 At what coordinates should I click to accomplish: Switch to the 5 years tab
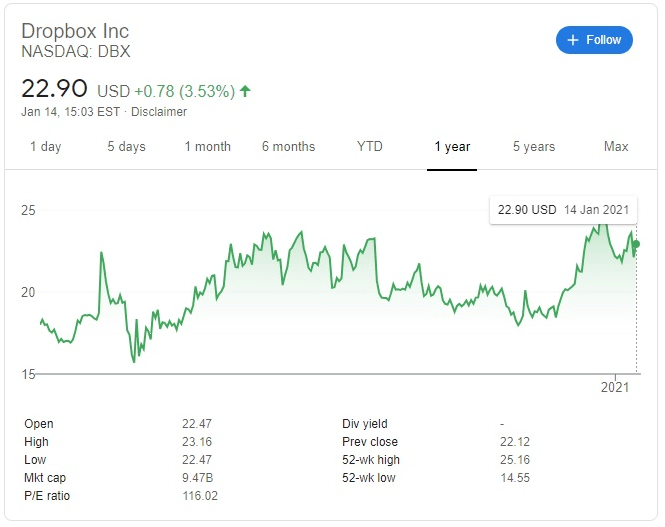point(534,147)
